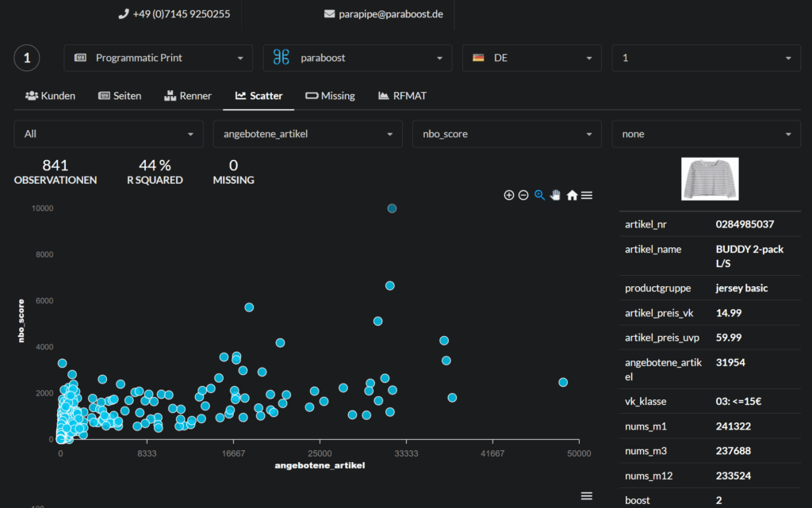
Task: Open the lower chart menu icon
Action: 587,495
